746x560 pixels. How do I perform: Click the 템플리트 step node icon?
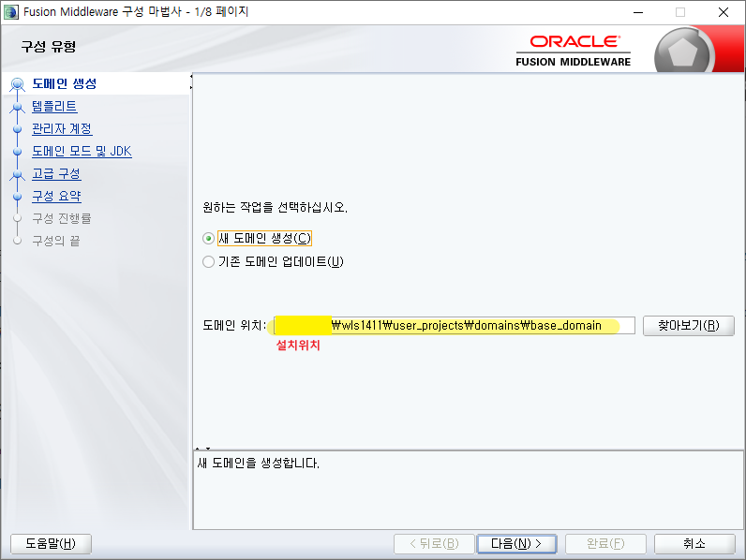tap(18, 107)
